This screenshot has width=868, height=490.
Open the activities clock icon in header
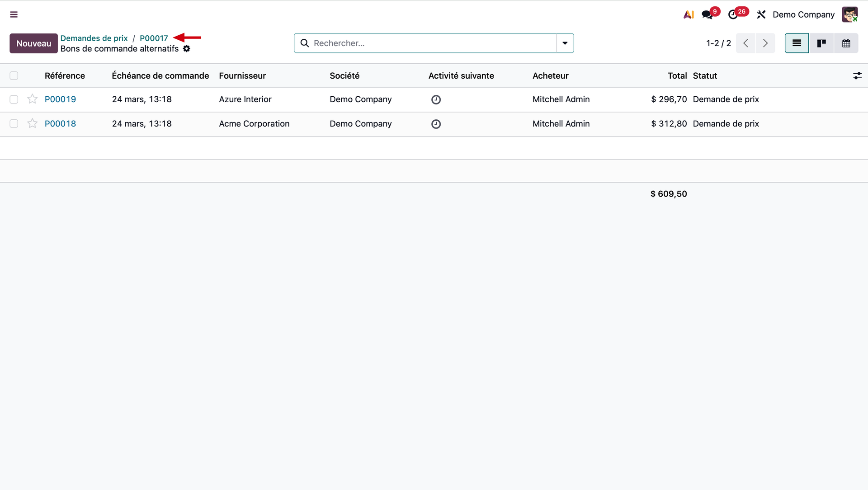[x=733, y=14]
